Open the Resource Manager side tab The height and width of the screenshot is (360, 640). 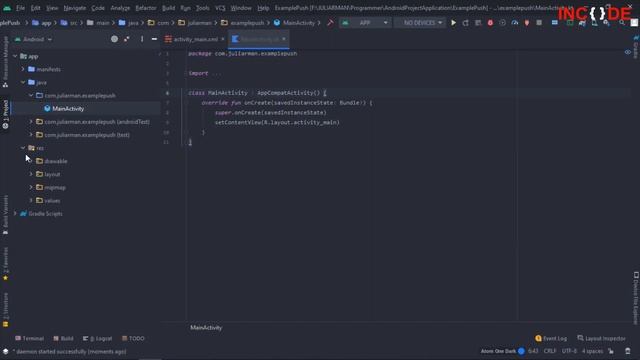pos(5,61)
